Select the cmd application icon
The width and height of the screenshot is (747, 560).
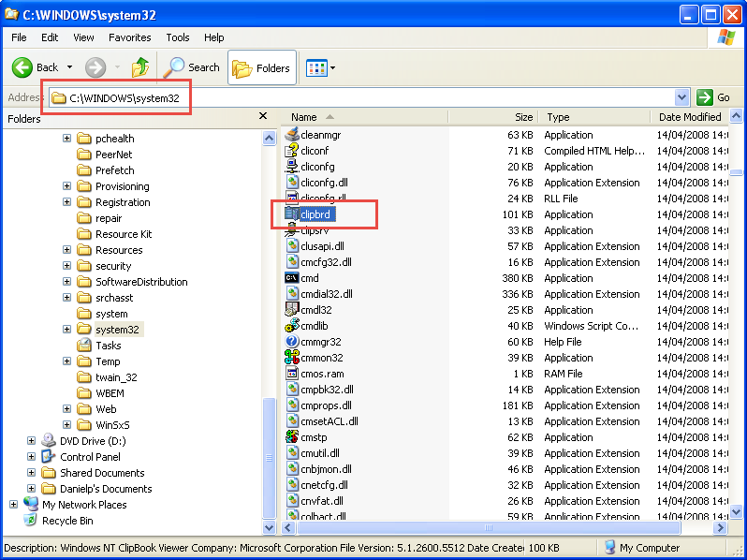click(x=291, y=278)
